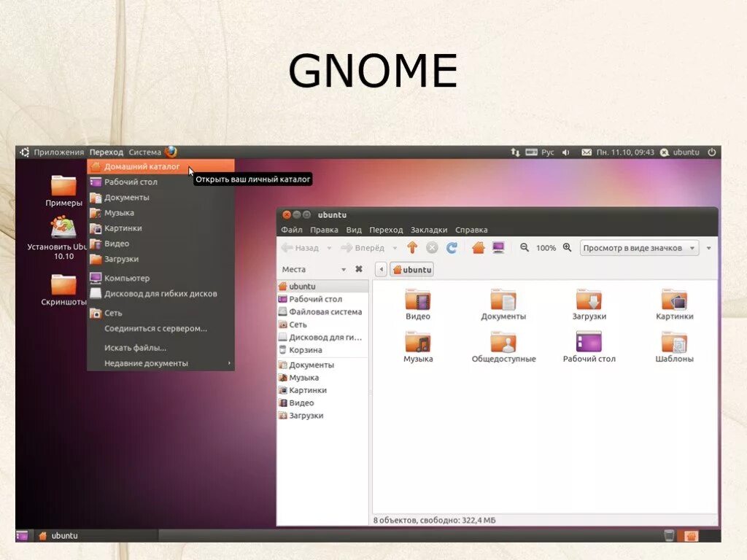Click the date and time clock

pyautogui.click(x=625, y=152)
